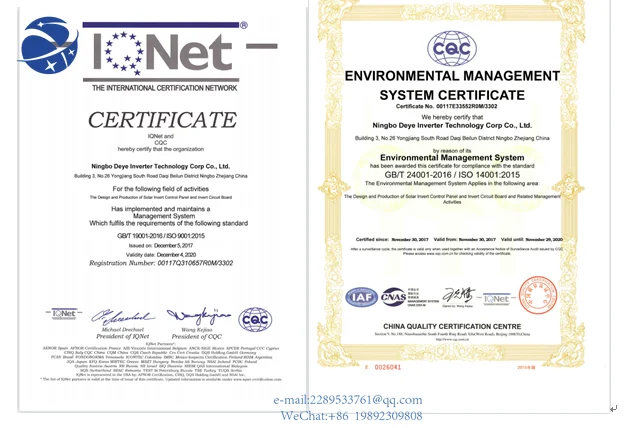Click the WeChat contact number

pyautogui.click(x=351, y=416)
